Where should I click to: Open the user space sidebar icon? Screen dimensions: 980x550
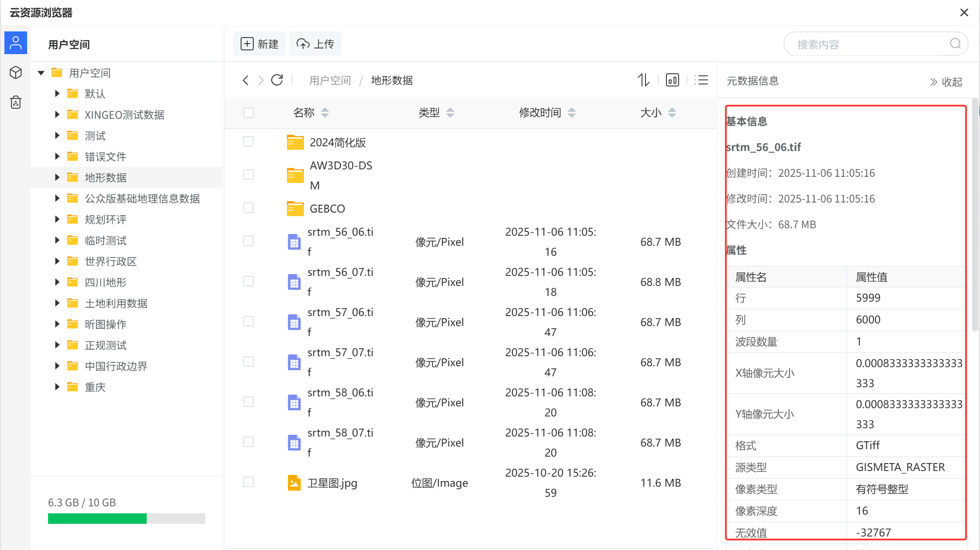16,43
